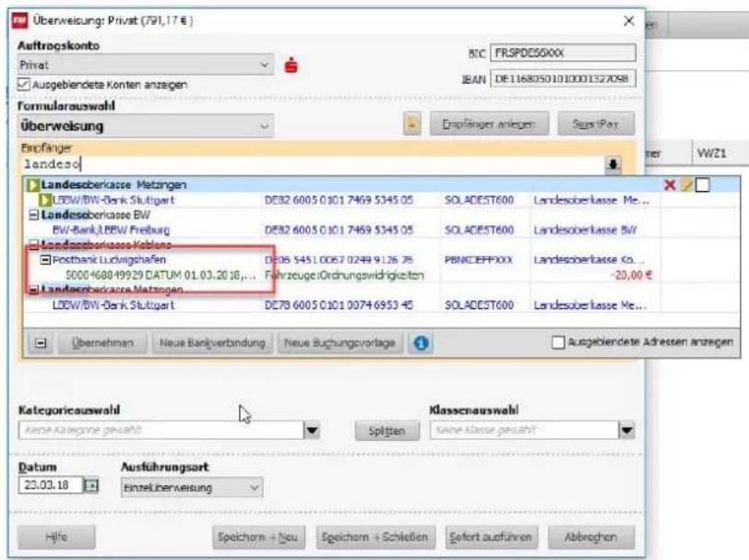Click the Abbrechen button
This screenshot has height=560, width=749.
(x=591, y=537)
